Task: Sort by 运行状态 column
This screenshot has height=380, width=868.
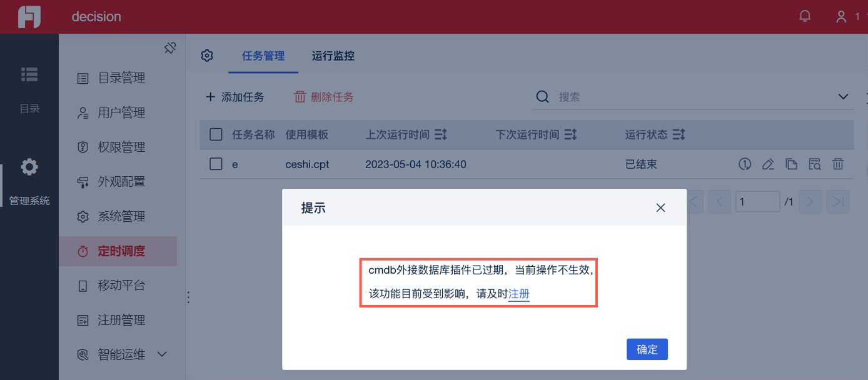Action: tap(679, 134)
